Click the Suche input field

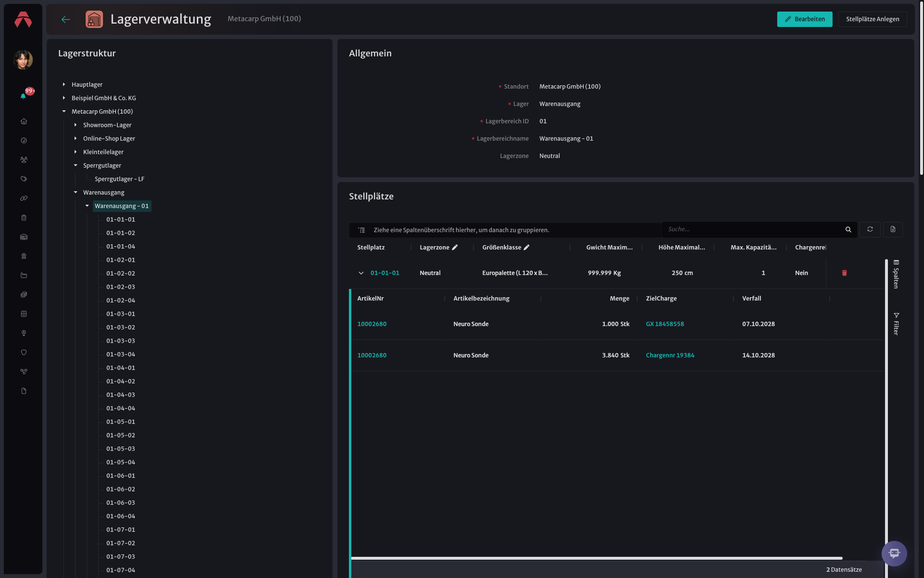coord(753,230)
